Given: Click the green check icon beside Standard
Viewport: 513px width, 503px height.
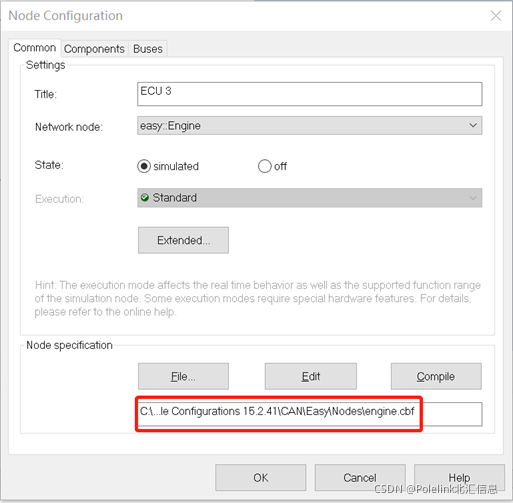Looking at the screenshot, I should pyautogui.click(x=145, y=197).
